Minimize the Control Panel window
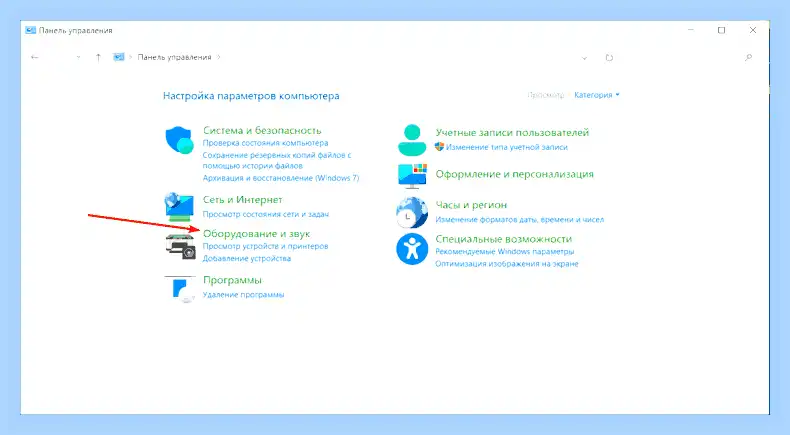The image size is (790, 435). [x=691, y=30]
